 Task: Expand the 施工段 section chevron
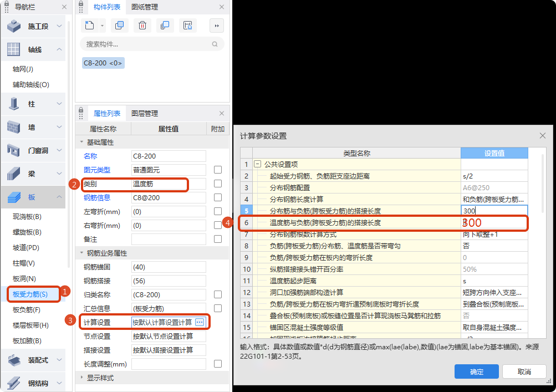click(x=59, y=26)
